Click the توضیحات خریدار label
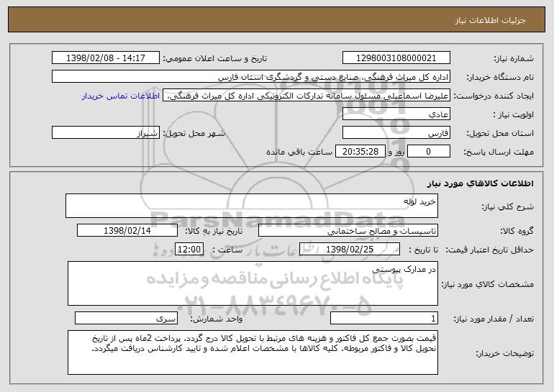Viewport: 554px width, 392px height. (504, 352)
